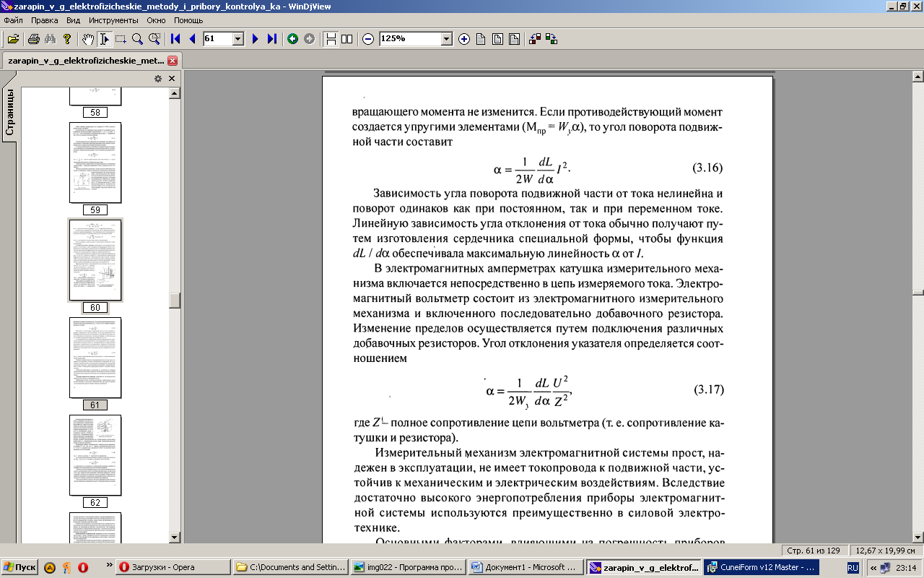Switch to 'Документ1 - Microsoft' taskbar button
924x578 pixels.
pyautogui.click(x=526, y=567)
